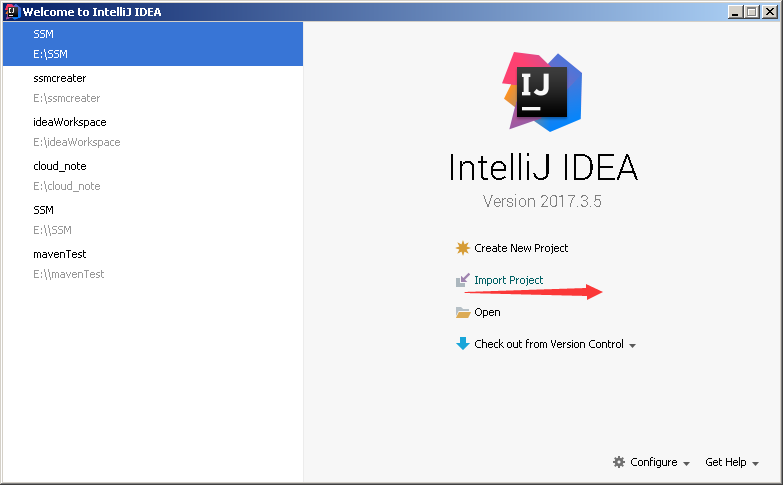Minimize the Welcome to IntelliJ IDEA window
Image resolution: width=783 pixels, height=485 pixels.
coord(735,11)
